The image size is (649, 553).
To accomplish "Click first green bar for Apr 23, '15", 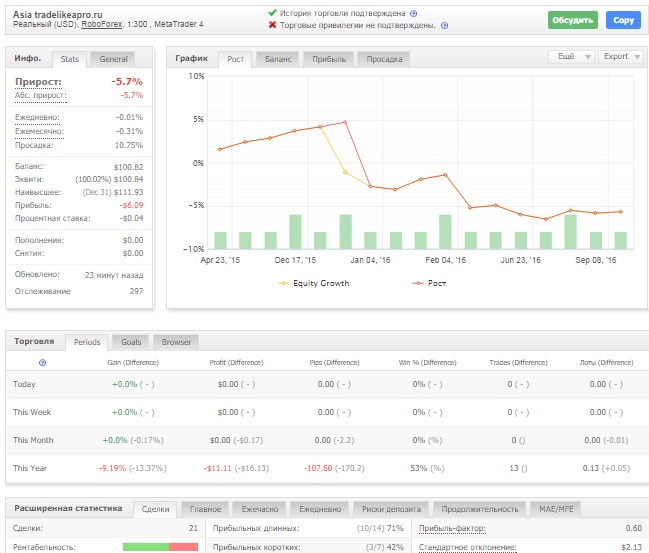I will click(220, 240).
